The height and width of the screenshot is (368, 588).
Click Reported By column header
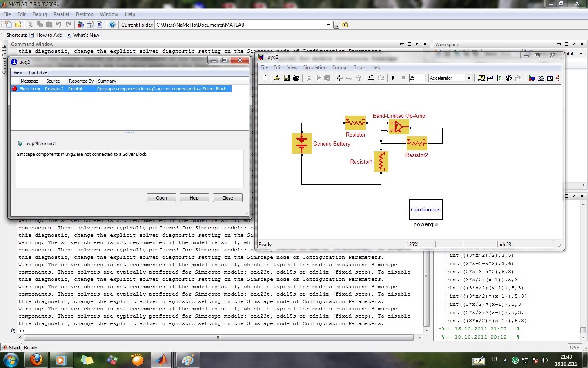(81, 81)
